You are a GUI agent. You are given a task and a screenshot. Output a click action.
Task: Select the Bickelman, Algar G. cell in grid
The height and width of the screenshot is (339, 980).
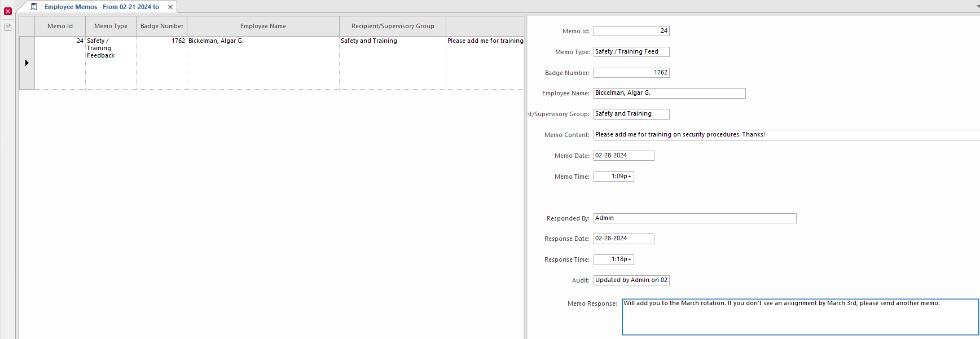pos(263,41)
